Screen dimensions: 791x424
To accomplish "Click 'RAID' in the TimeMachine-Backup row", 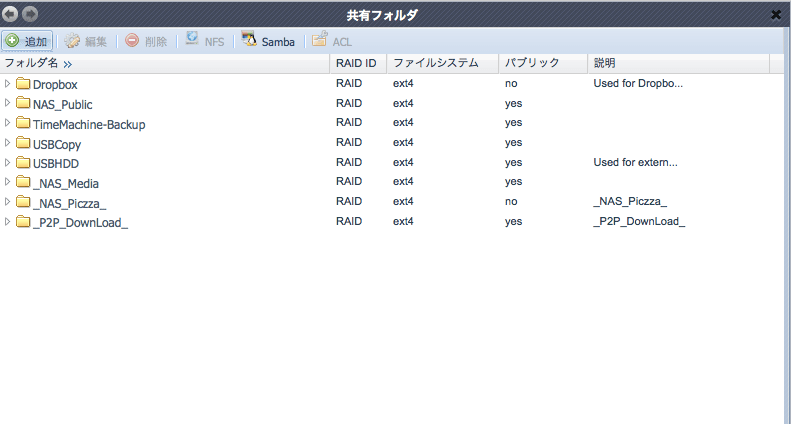I will click(349, 122).
